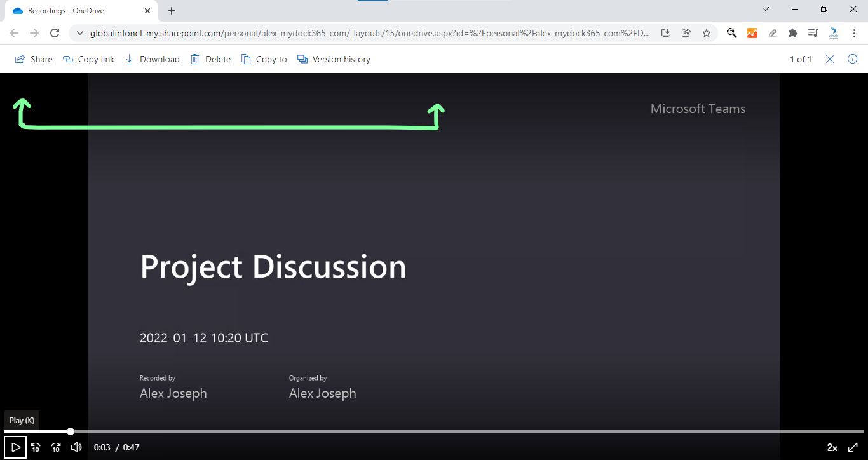Screen dimensions: 868x460
Task: Click the link clip extension icon
Action: tap(773, 33)
